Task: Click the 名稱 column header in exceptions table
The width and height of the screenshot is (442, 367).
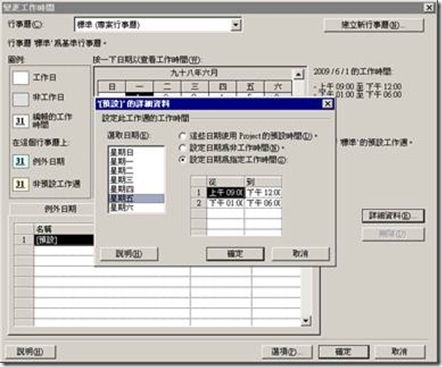Action: (x=64, y=229)
